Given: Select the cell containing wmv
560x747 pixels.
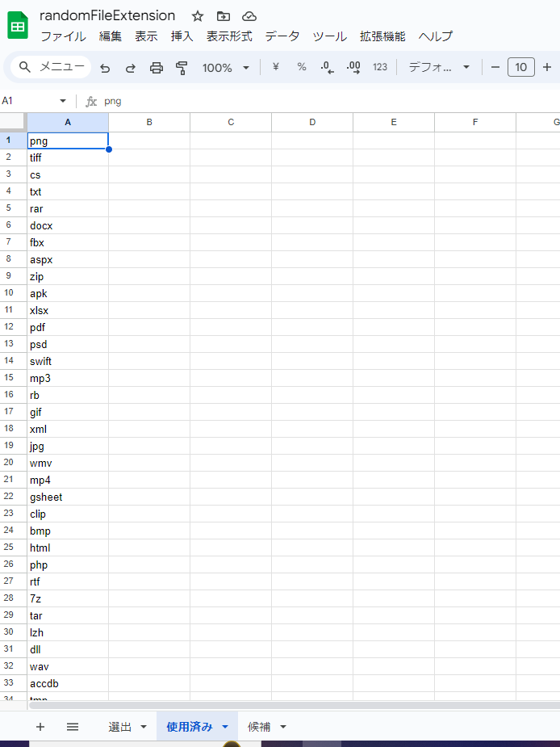Looking at the screenshot, I should click(68, 463).
